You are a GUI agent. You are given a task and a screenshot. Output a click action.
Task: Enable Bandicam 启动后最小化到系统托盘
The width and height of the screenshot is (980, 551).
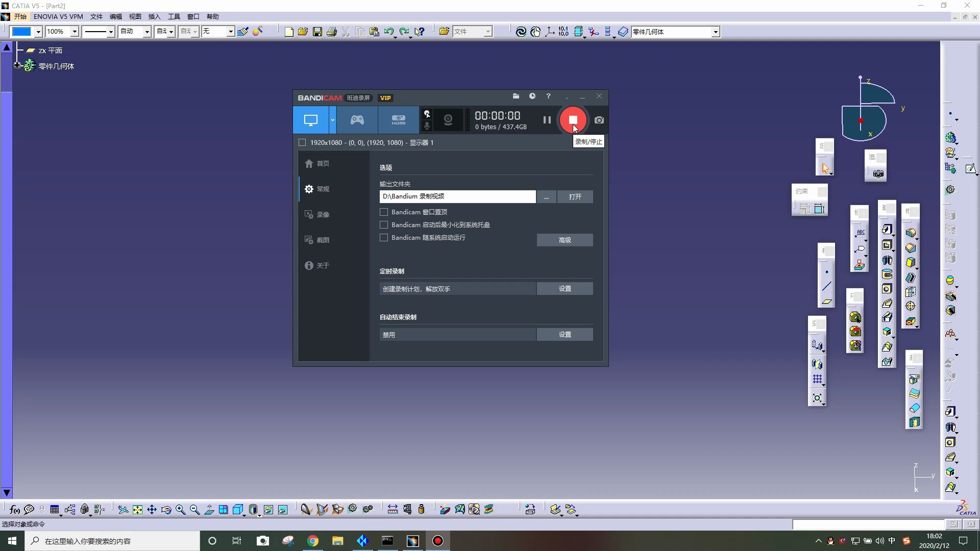[x=384, y=224]
